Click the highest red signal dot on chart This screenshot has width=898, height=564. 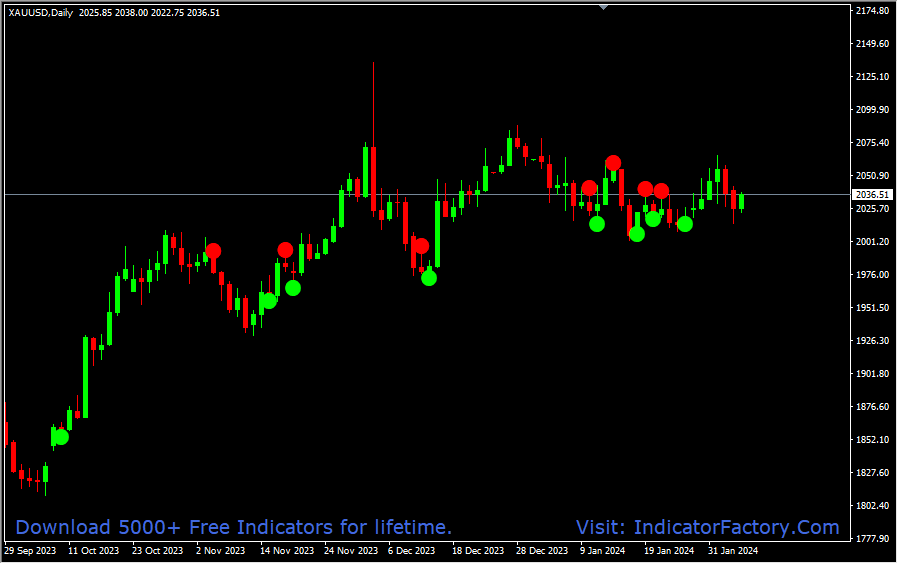[613, 163]
